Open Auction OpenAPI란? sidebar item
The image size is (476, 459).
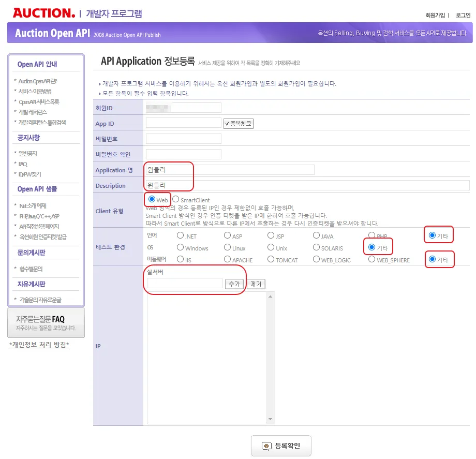click(x=38, y=81)
